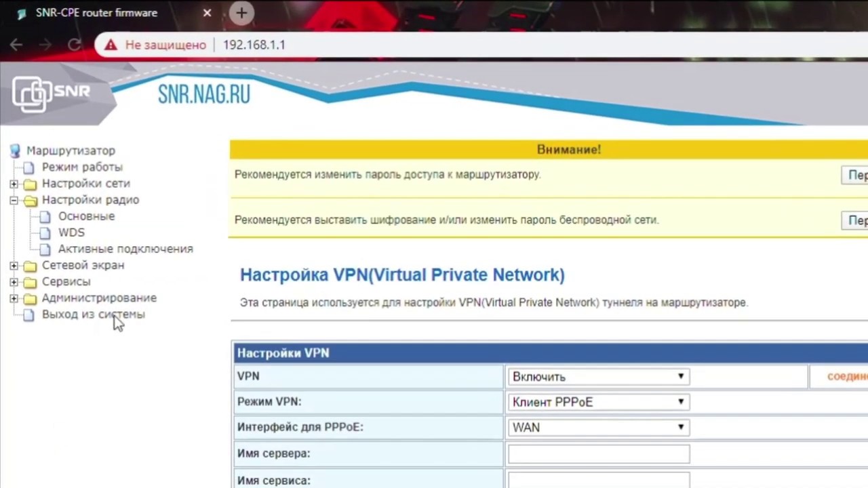Open the Интерфейс для PPPoE dropdown
The width and height of the screenshot is (868, 488).
point(598,428)
